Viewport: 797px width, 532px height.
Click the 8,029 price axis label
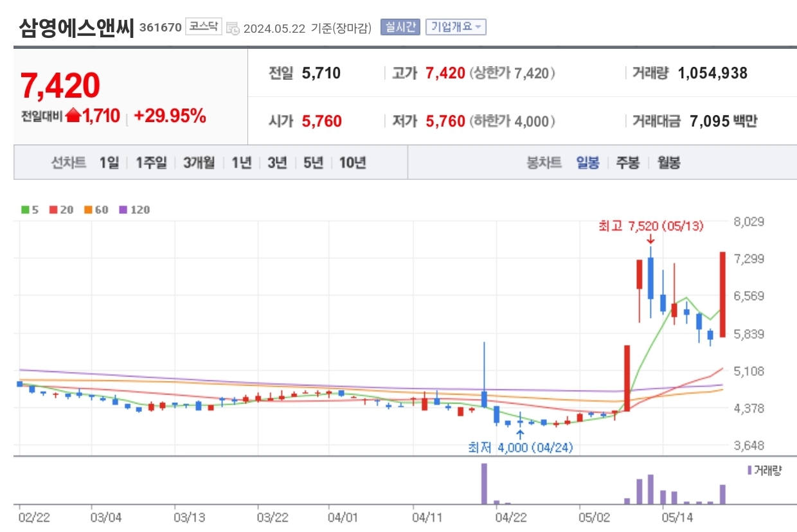(749, 222)
